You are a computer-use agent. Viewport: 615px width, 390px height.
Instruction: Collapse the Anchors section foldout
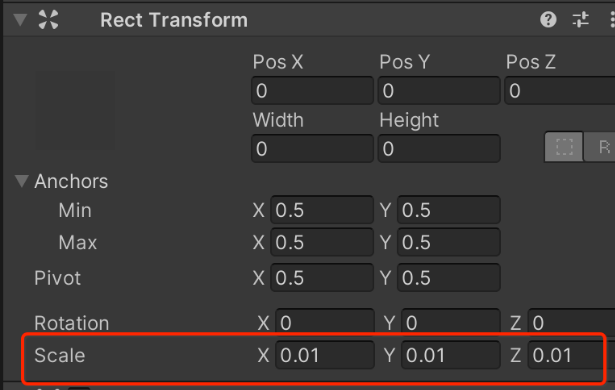(22, 181)
